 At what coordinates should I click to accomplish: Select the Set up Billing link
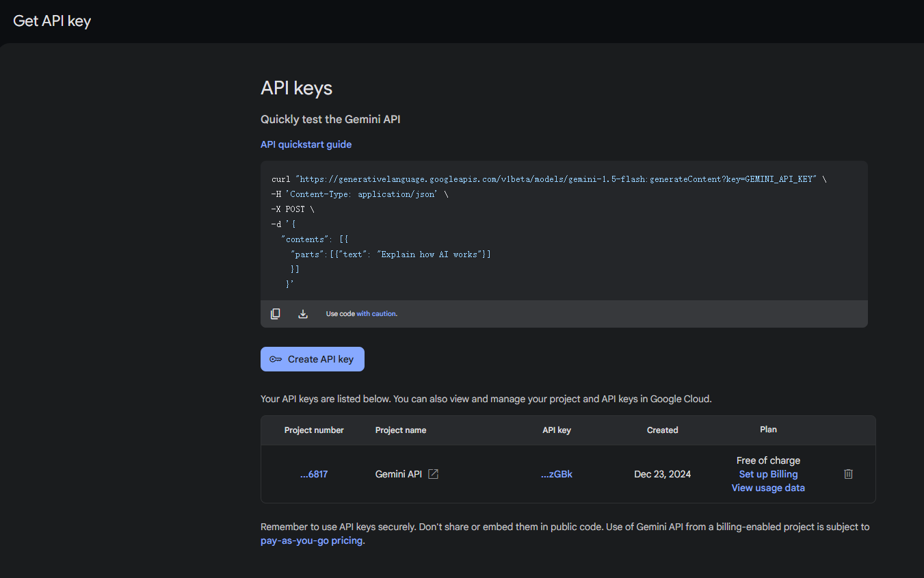[768, 474]
